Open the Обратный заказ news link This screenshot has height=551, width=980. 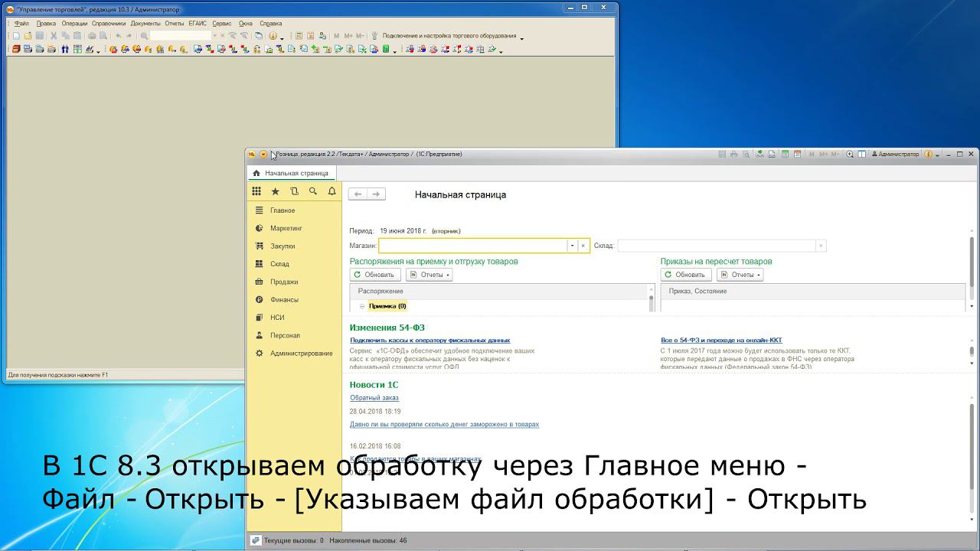click(x=374, y=398)
